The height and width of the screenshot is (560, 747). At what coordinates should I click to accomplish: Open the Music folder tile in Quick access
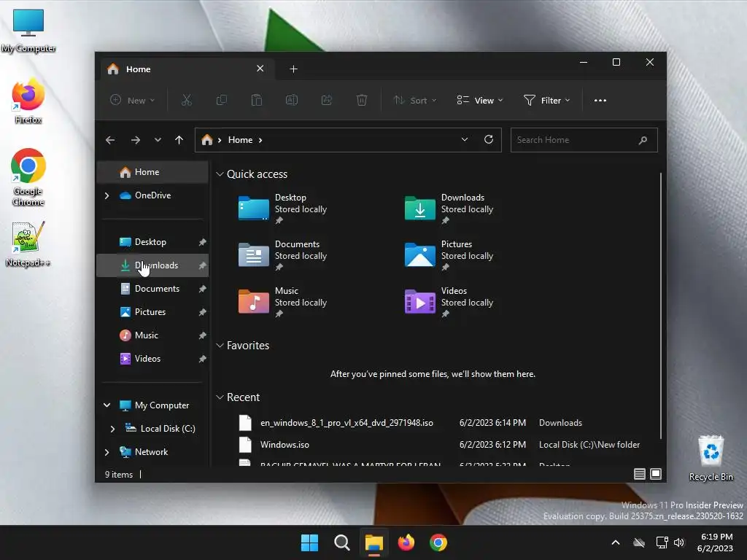[x=283, y=302]
